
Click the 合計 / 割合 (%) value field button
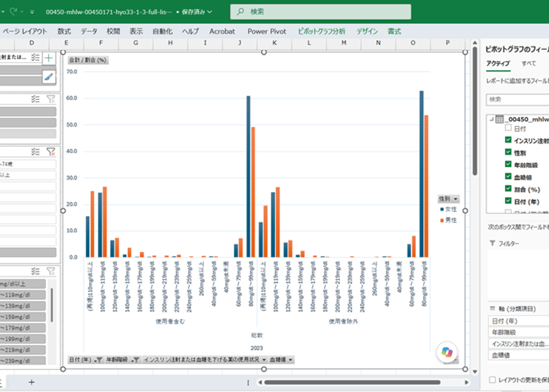point(87,60)
